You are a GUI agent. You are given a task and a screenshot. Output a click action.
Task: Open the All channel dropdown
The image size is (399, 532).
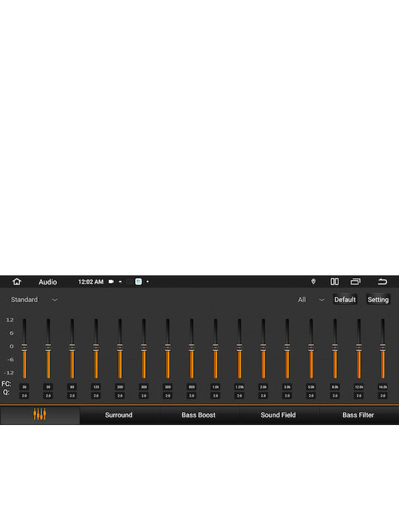pos(311,299)
